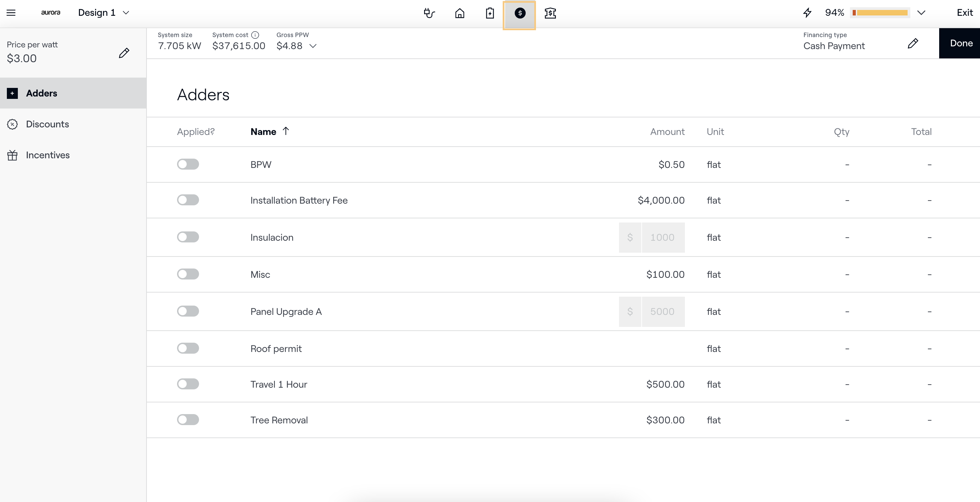This screenshot has width=980, height=502.
Task: Click the Done button
Action: tap(961, 43)
